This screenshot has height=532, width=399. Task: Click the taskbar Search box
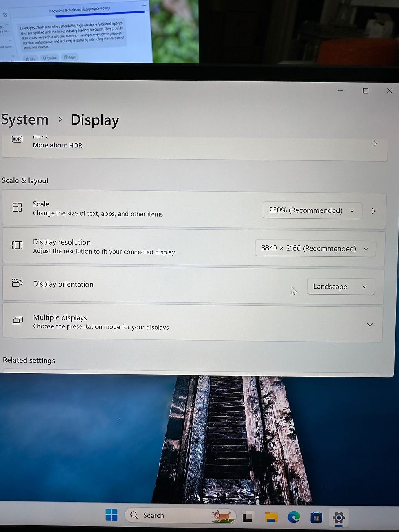(x=180, y=515)
